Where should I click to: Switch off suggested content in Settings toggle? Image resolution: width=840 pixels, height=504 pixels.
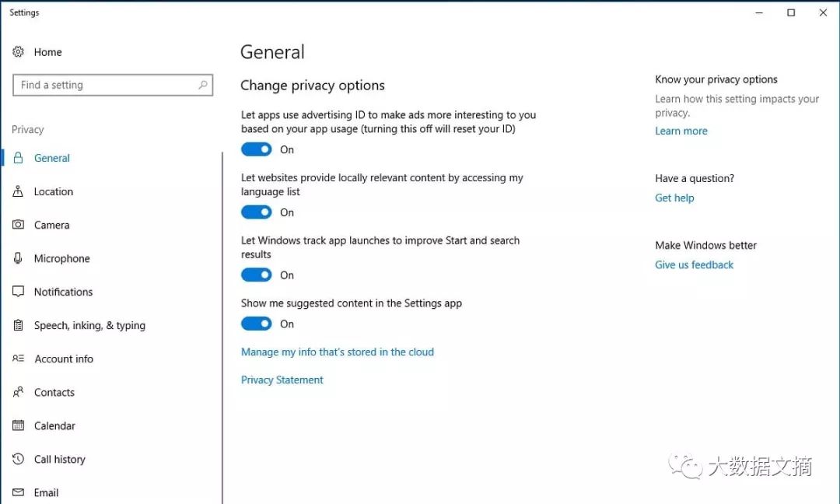pos(256,324)
